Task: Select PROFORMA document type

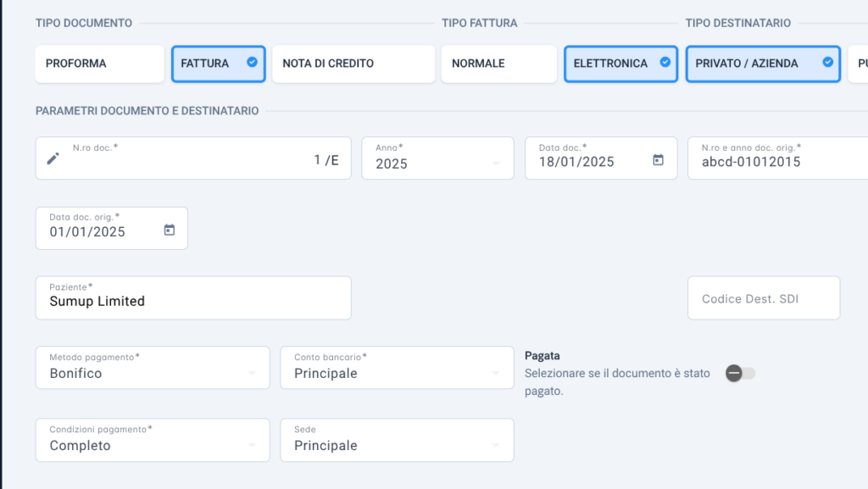Action: (100, 64)
